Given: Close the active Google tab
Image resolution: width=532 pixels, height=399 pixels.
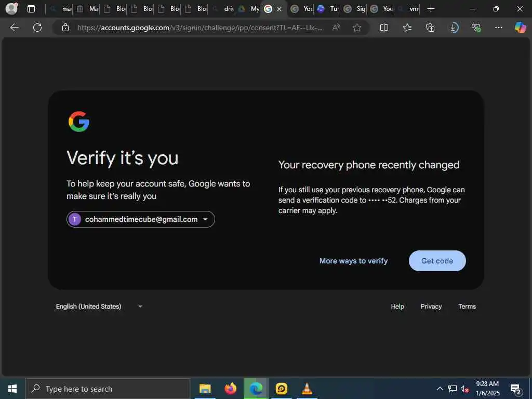Looking at the screenshot, I should [279, 9].
